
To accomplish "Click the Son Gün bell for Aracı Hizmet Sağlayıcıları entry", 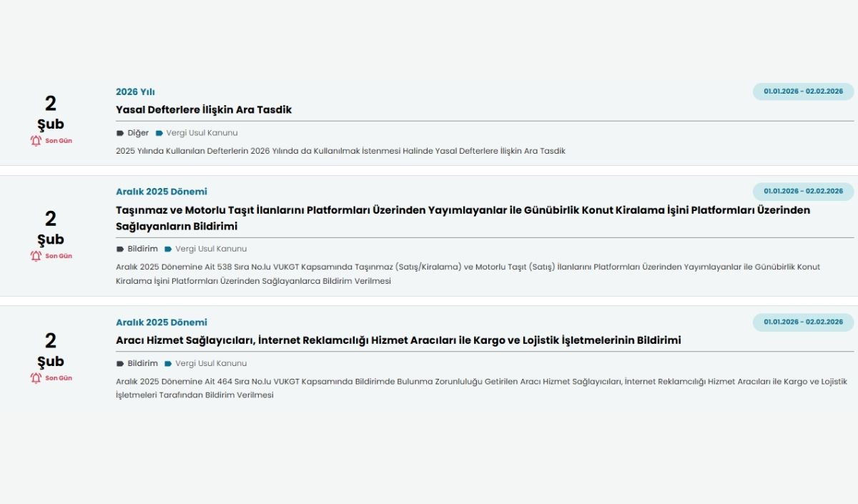I will pyautogui.click(x=34, y=378).
